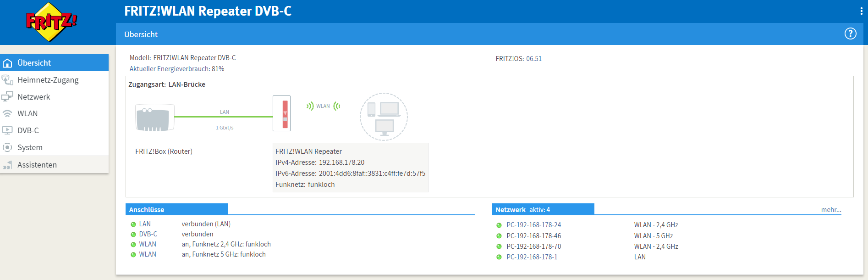868x280 pixels.
Task: Open the WLAN menu in sidebar
Action: (54, 113)
